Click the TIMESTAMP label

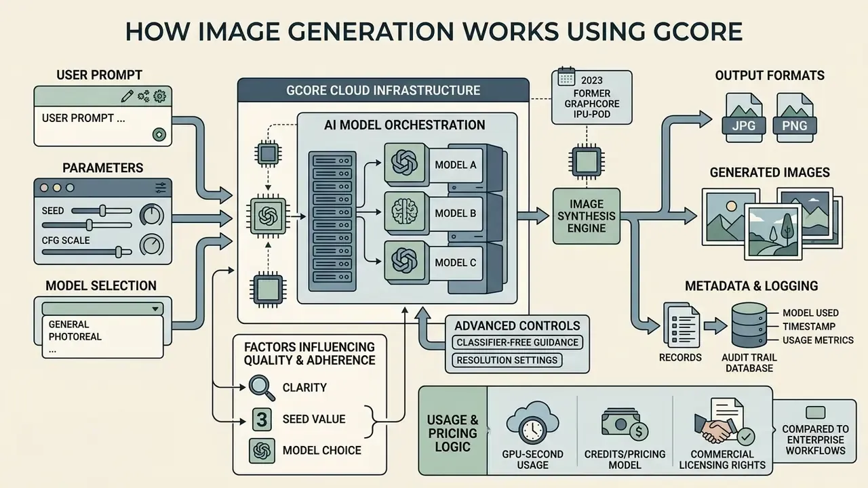[x=809, y=326]
